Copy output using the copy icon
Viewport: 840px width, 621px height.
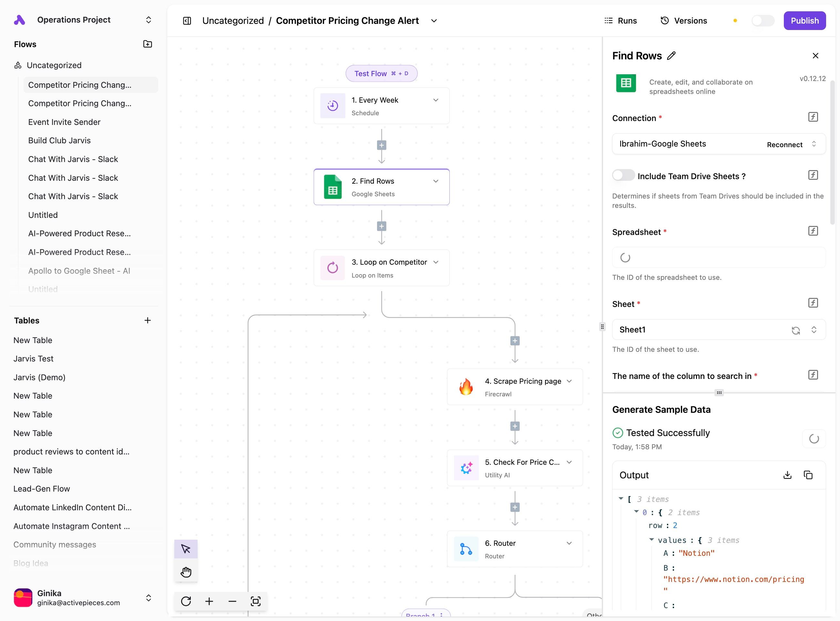click(808, 475)
